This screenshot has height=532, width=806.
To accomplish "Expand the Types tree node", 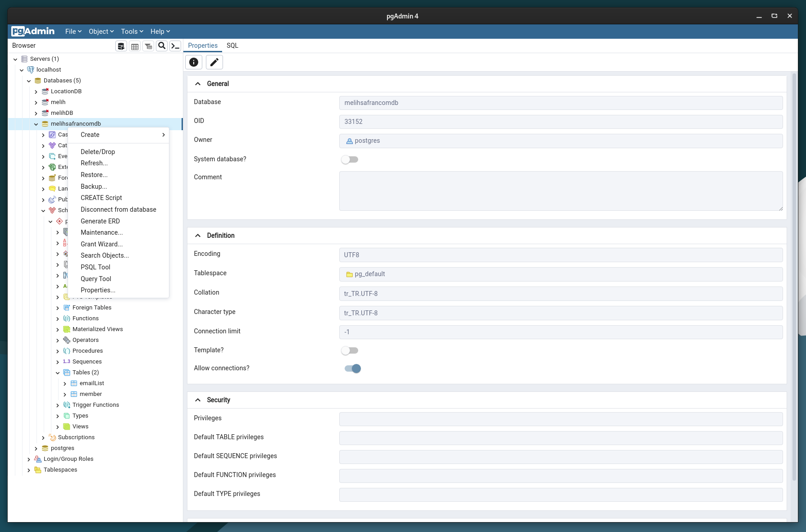I will coord(58,416).
